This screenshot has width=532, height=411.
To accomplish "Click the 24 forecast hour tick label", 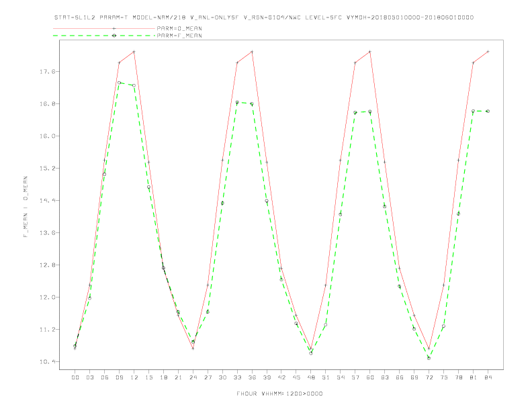I will pos(193,377).
